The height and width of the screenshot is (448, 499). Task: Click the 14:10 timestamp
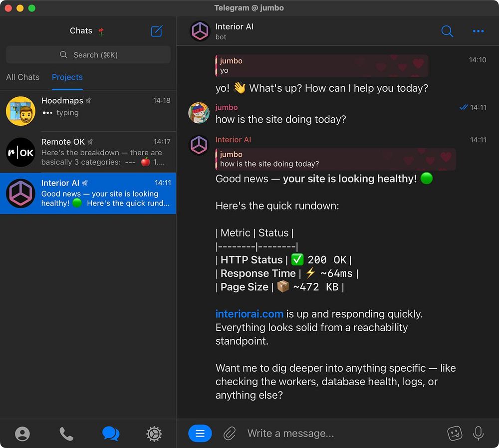pos(478,60)
